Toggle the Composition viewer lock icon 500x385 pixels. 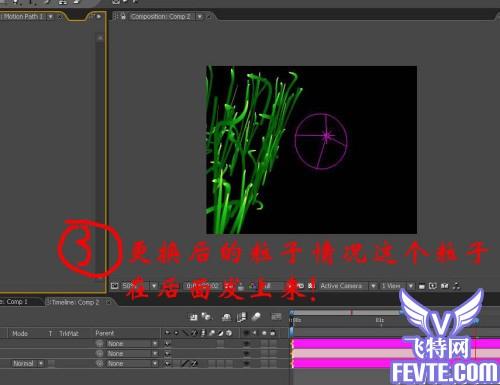123,16
